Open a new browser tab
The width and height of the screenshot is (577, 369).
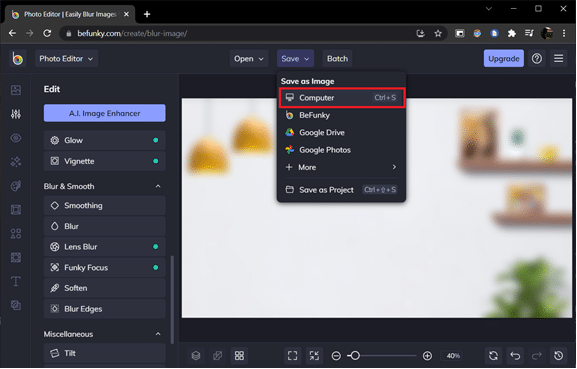[x=147, y=14]
